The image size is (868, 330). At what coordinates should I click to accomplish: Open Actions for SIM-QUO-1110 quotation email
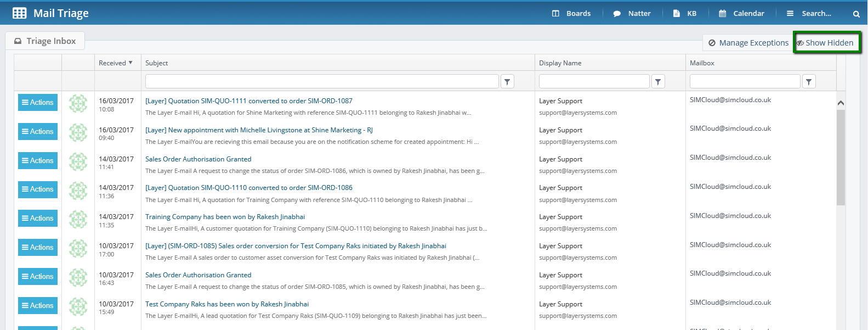[x=38, y=189]
